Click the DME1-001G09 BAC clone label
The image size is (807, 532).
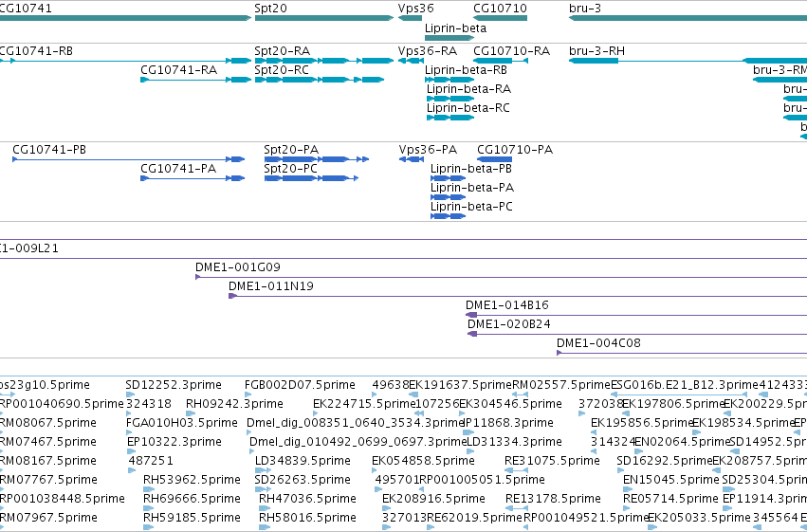[x=238, y=267]
